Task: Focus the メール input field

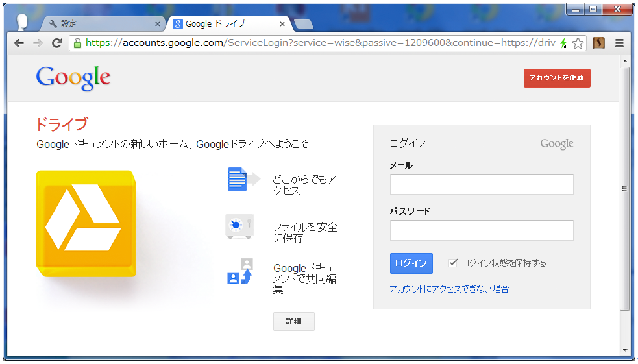Action: click(482, 184)
